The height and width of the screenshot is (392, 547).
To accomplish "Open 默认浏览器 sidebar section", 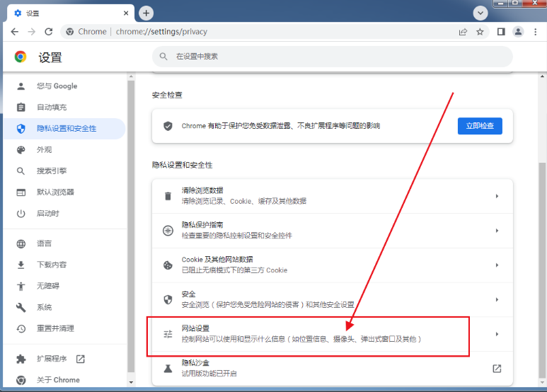I will pos(65,192).
